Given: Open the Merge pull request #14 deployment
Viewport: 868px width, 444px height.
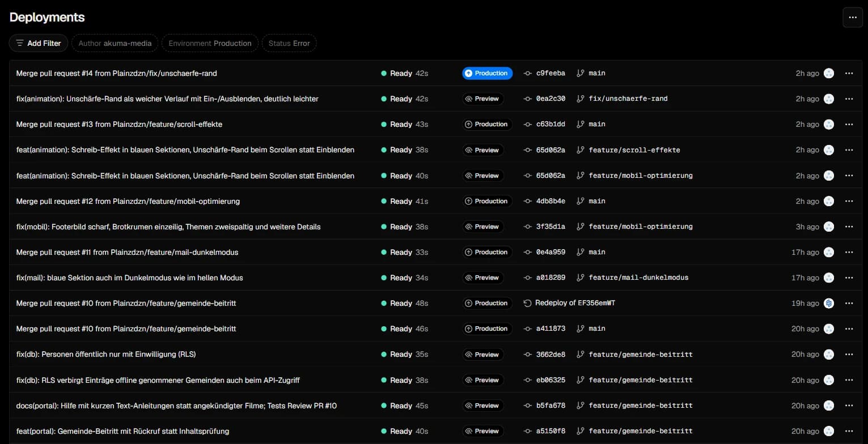Looking at the screenshot, I should point(116,73).
